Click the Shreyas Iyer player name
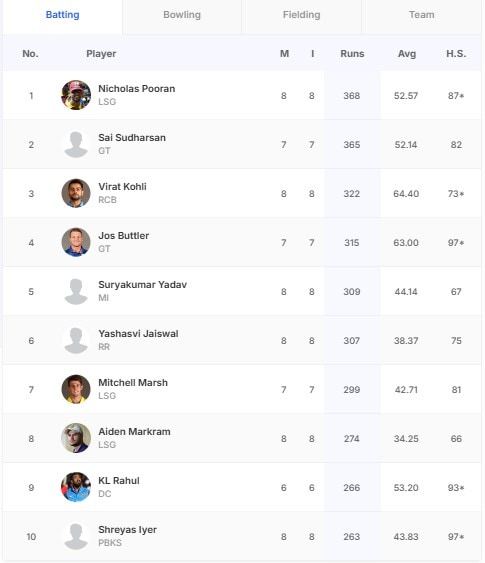Screen dimensions: 485x563 coord(127,530)
